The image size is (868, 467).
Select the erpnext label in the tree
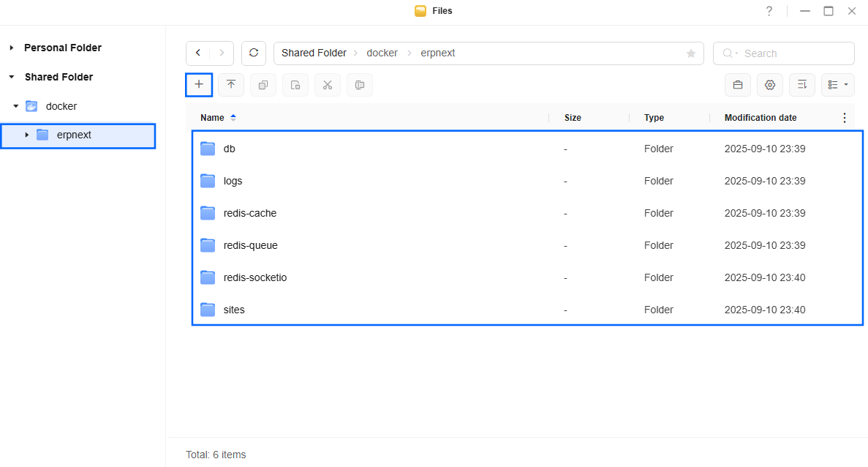74,135
